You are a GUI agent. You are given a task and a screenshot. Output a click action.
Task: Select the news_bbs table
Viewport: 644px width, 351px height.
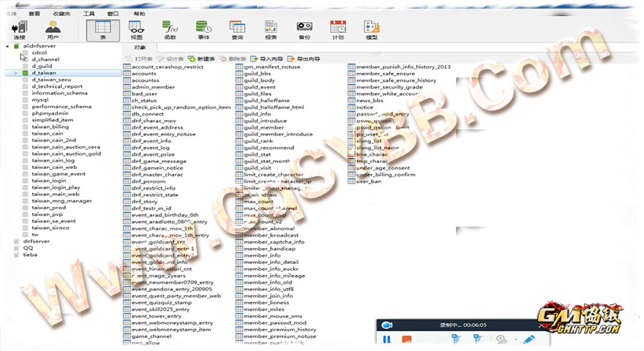click(x=370, y=101)
